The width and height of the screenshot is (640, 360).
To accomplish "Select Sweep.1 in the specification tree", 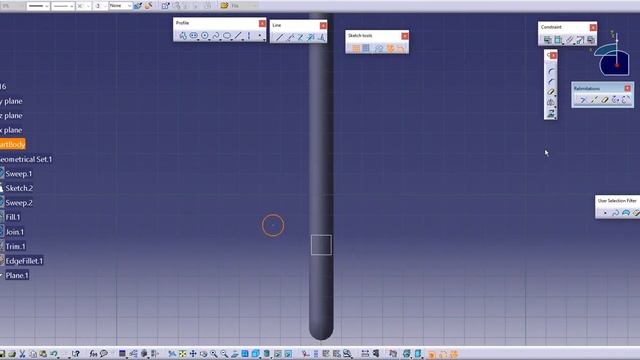I will (x=18, y=174).
